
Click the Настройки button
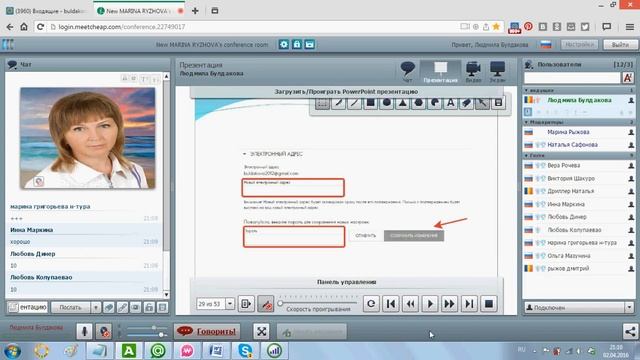579,44
